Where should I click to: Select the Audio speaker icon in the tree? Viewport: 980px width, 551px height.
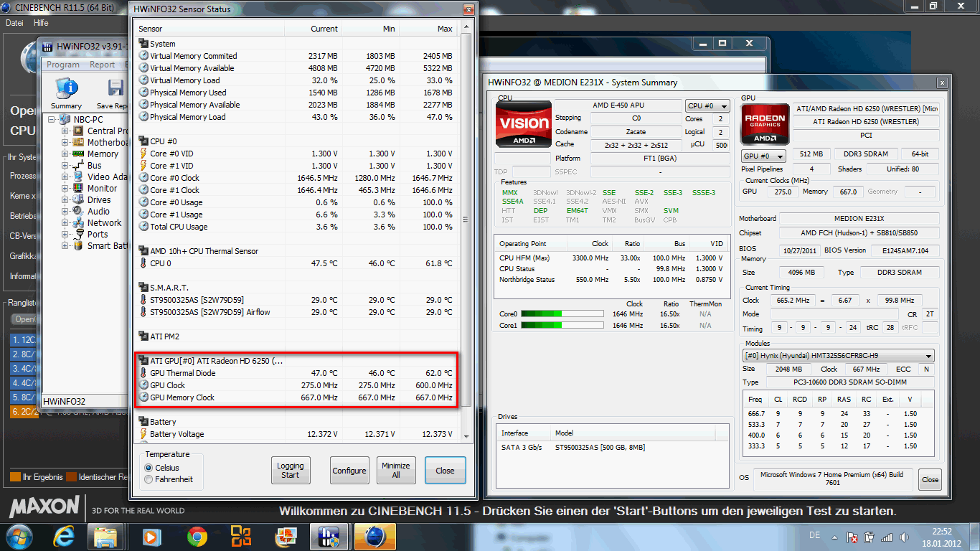tap(78, 212)
